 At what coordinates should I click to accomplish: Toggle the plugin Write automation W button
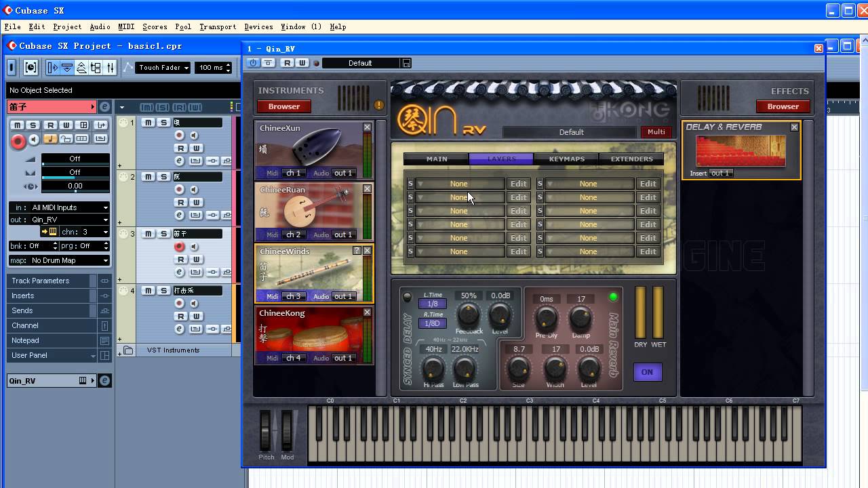click(302, 63)
